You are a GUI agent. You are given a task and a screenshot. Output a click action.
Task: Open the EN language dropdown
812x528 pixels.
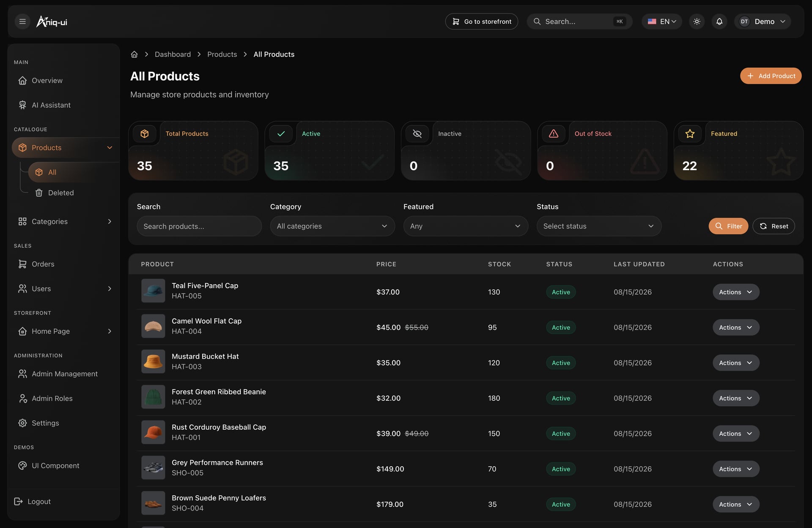point(661,21)
